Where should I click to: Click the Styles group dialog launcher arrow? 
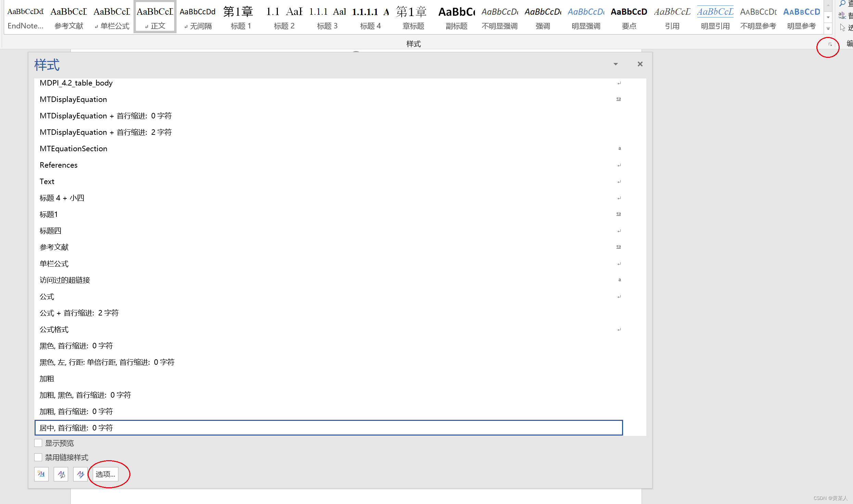(x=830, y=44)
